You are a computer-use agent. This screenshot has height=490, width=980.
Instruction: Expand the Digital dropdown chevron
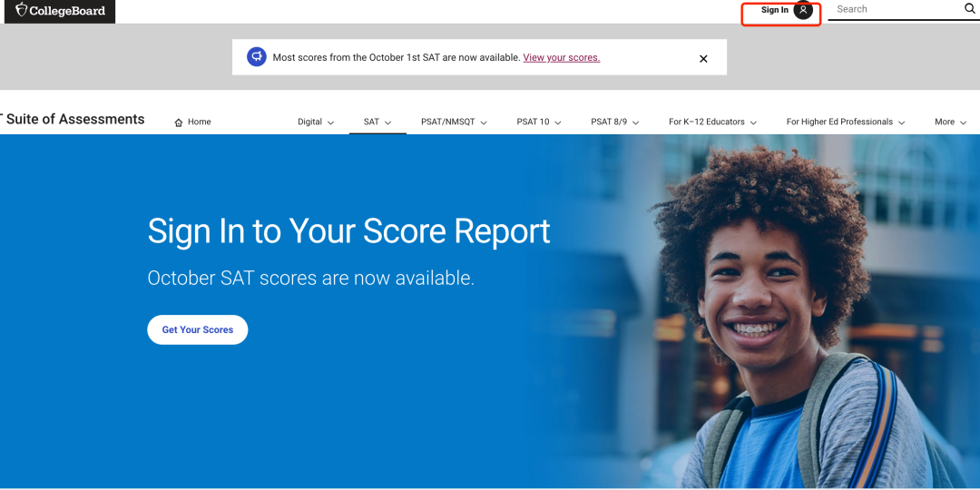coord(330,122)
